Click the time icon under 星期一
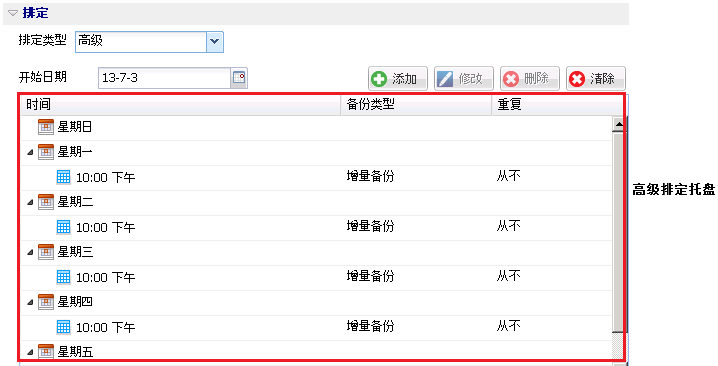 [x=64, y=177]
